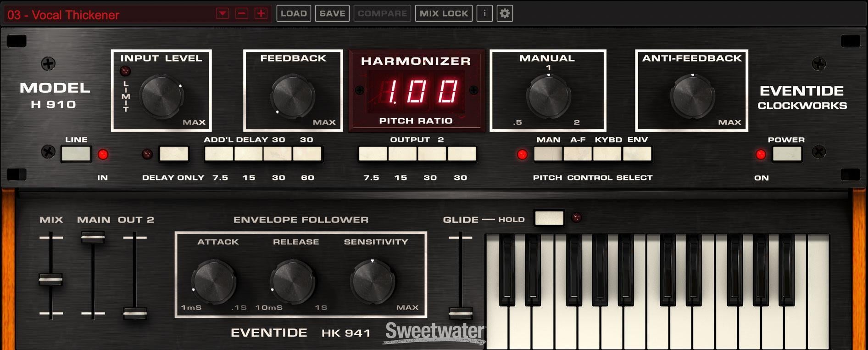Toggle the 15 ms additional delay switch

(249, 154)
